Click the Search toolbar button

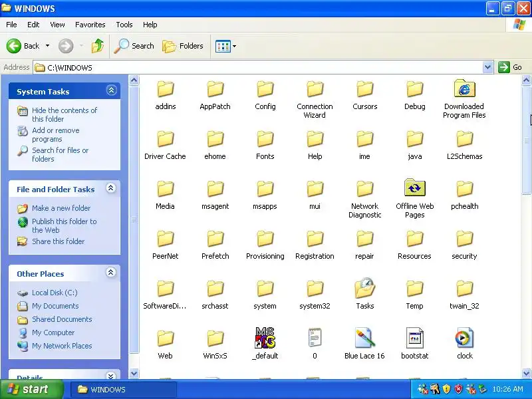134,46
